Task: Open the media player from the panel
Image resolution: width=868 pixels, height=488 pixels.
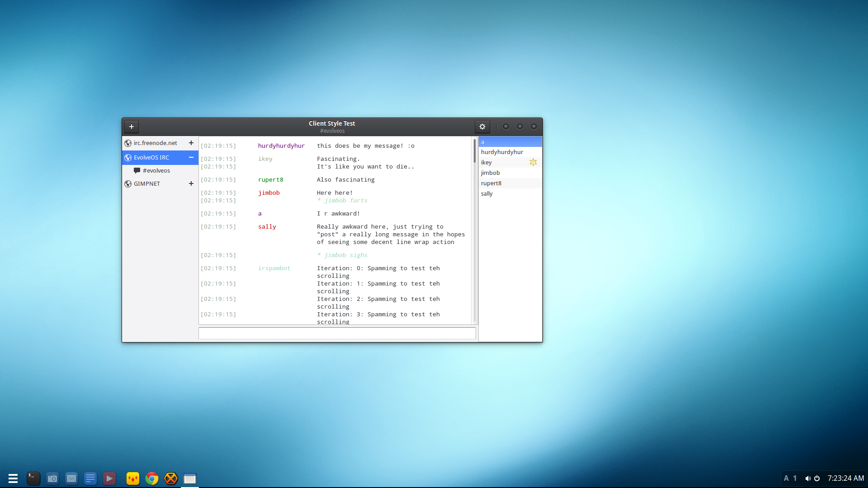Action: [x=109, y=479]
